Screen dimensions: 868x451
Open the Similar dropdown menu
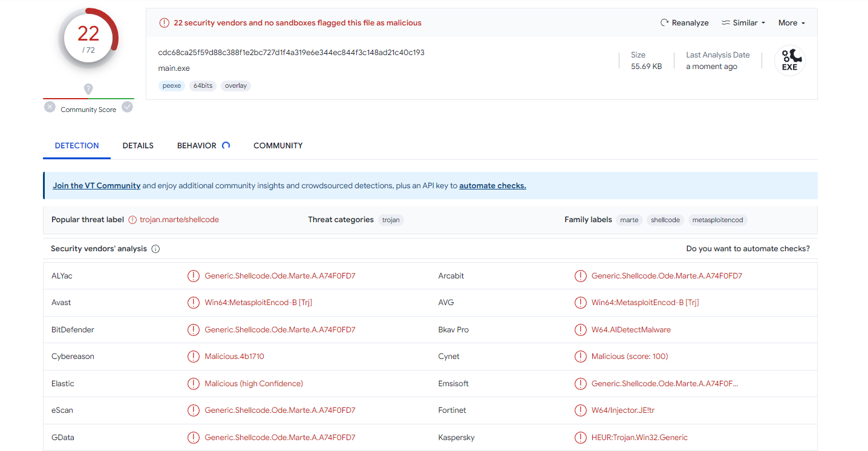click(x=743, y=23)
